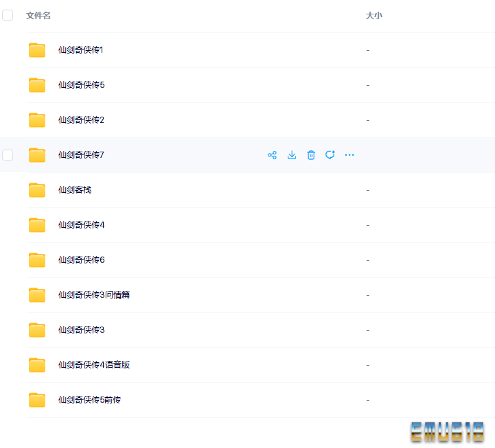Sort by 大小 column header

[374, 16]
